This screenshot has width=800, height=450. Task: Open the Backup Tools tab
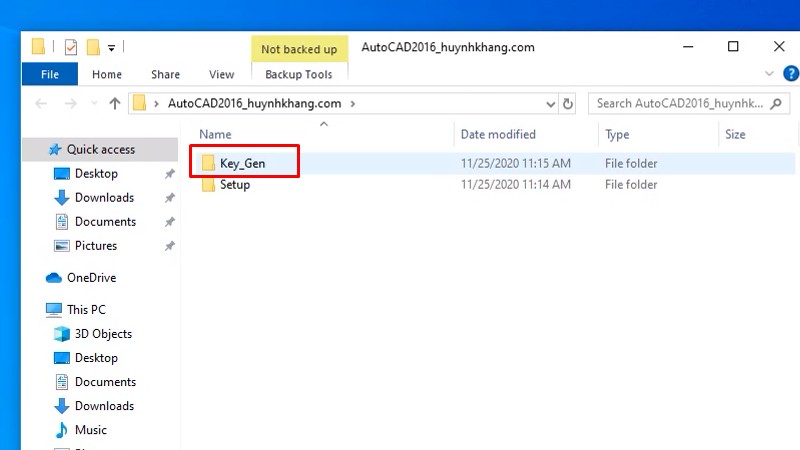coord(299,74)
